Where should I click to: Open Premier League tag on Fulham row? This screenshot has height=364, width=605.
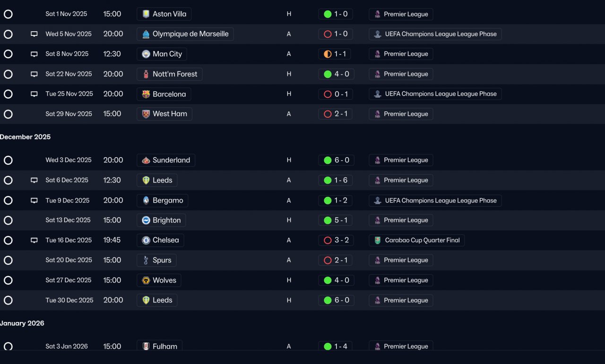point(401,346)
